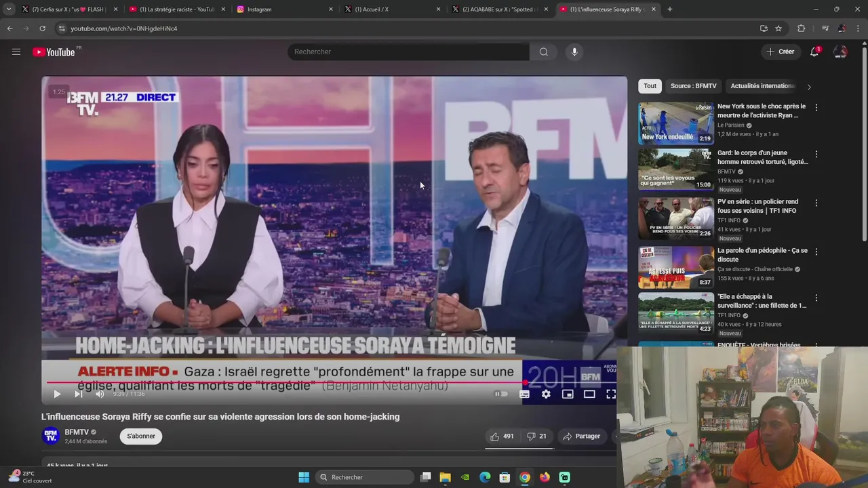Enable miniplayer mode
Screen dimensions: 868x488
click(568, 394)
